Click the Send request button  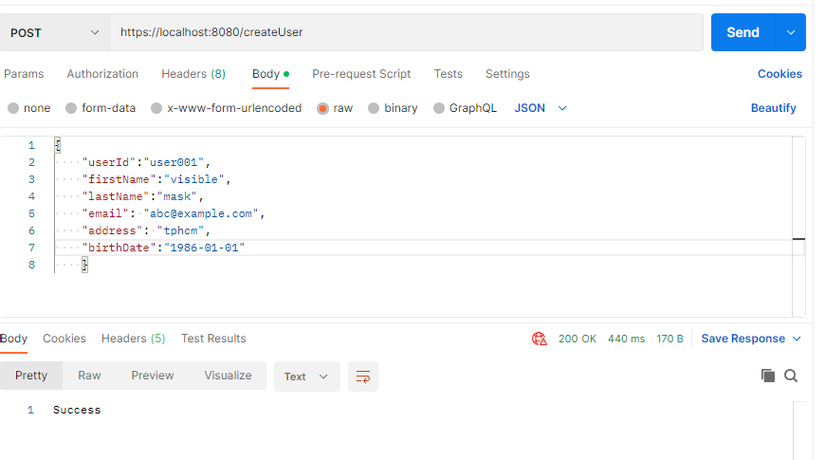tap(742, 33)
